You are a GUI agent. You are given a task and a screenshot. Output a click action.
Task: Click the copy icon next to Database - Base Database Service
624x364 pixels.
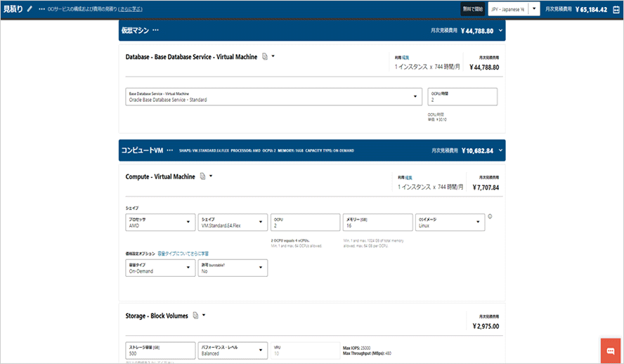click(265, 56)
